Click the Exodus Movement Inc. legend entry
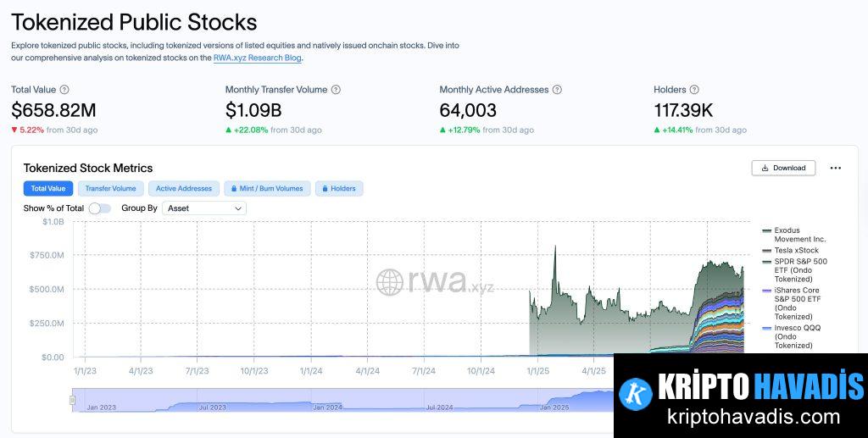This screenshot has width=868, height=438. 793,235
